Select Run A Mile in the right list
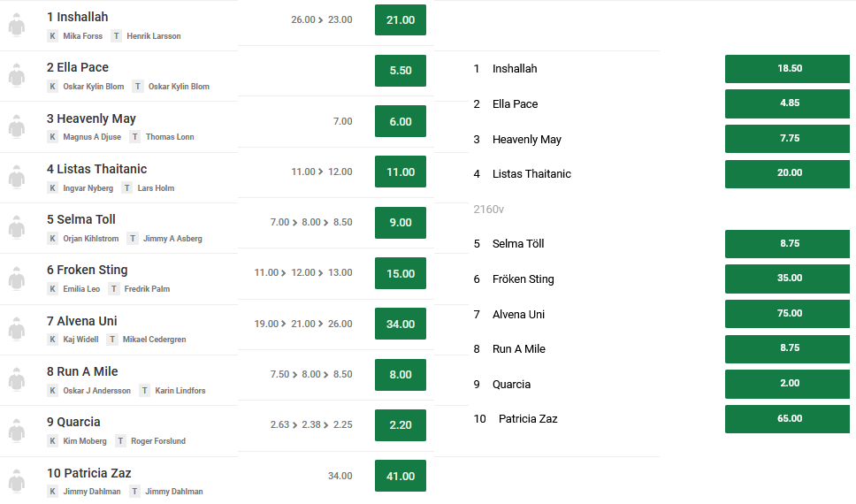This screenshot has width=856, height=504. click(x=518, y=349)
